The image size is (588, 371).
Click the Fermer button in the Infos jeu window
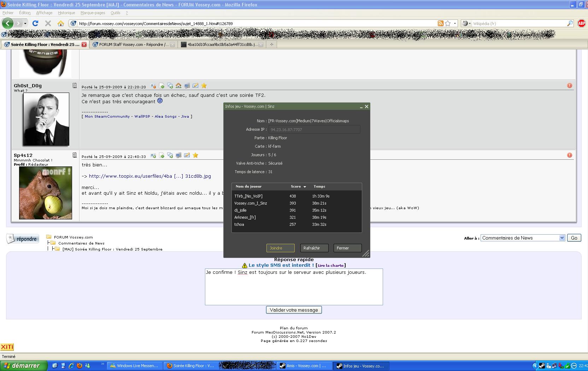348,248
